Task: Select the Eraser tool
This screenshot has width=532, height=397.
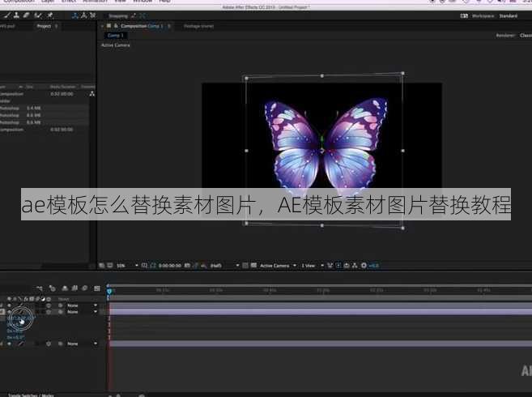Action: click(26, 15)
